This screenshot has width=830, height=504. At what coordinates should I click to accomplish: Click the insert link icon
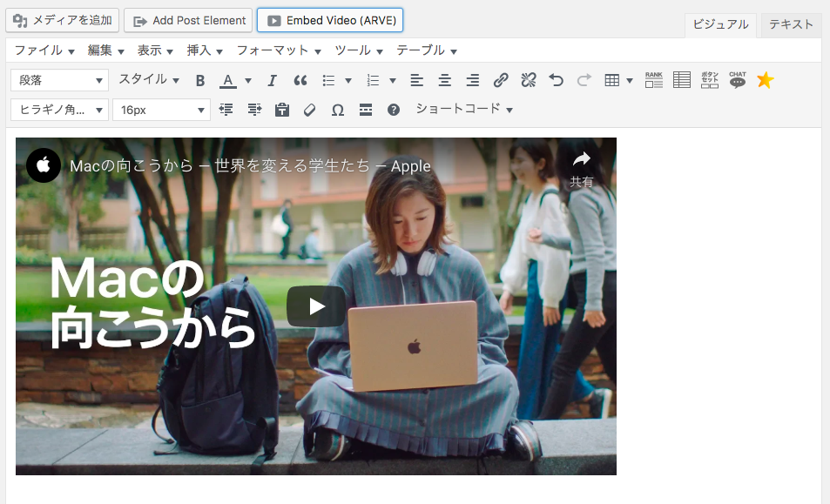[x=501, y=80]
